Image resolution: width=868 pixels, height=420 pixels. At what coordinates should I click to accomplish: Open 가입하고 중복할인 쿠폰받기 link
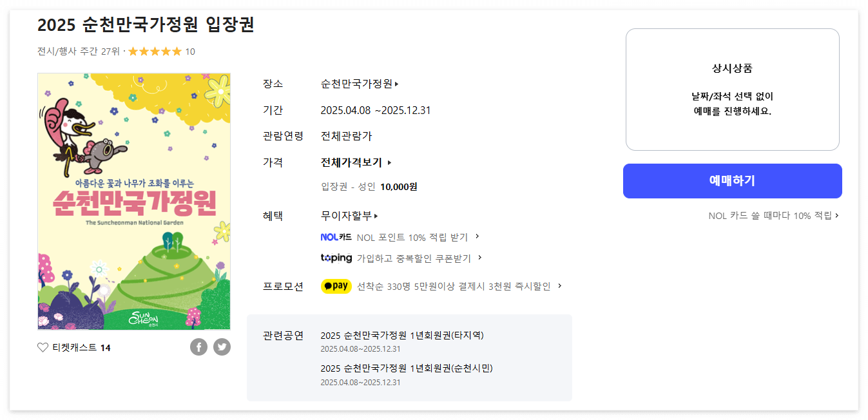(x=420, y=258)
